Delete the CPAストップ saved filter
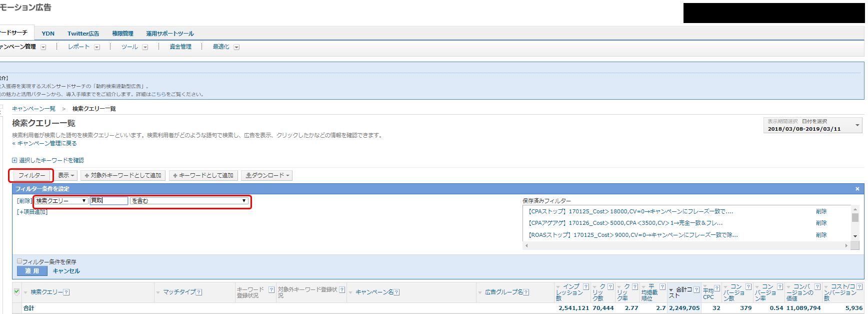 pyautogui.click(x=821, y=211)
